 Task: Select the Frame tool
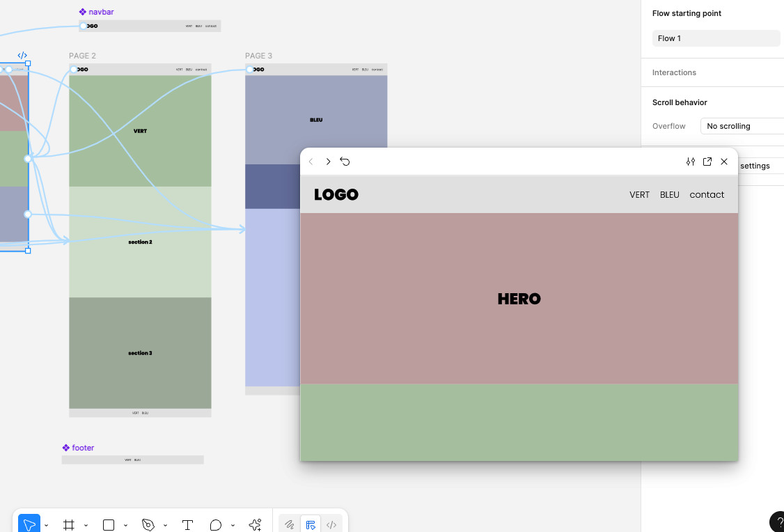(69, 525)
